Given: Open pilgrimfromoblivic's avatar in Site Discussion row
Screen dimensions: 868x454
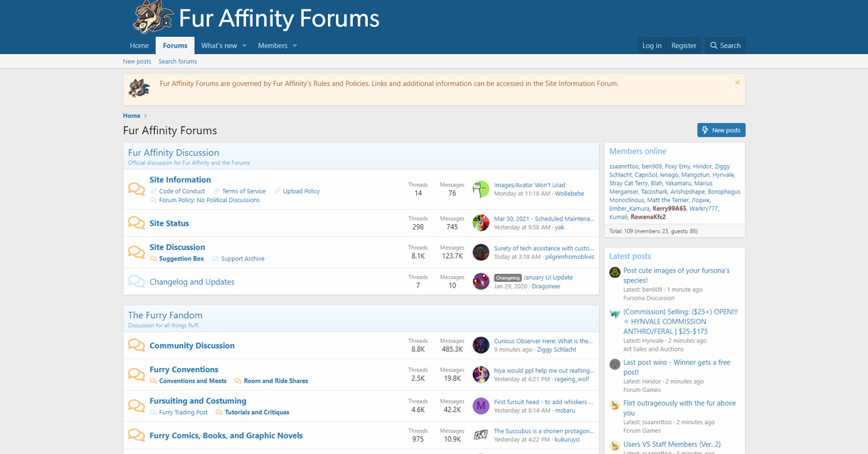Looking at the screenshot, I should [x=481, y=252].
